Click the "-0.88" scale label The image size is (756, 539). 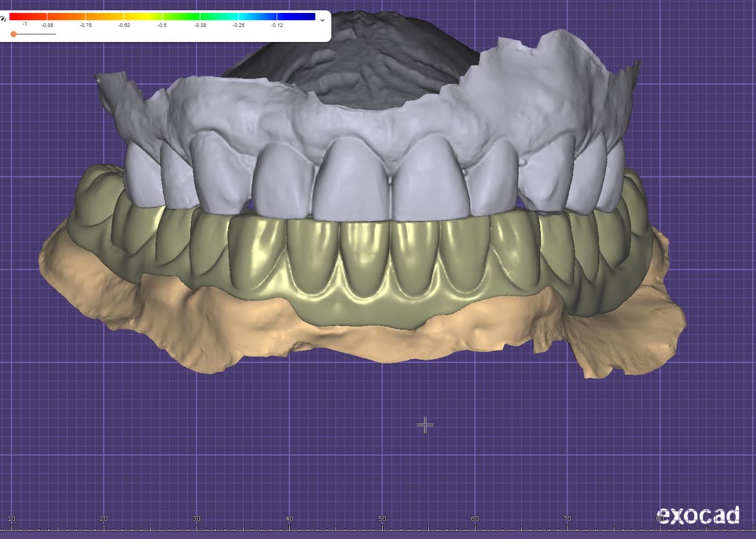47,25
